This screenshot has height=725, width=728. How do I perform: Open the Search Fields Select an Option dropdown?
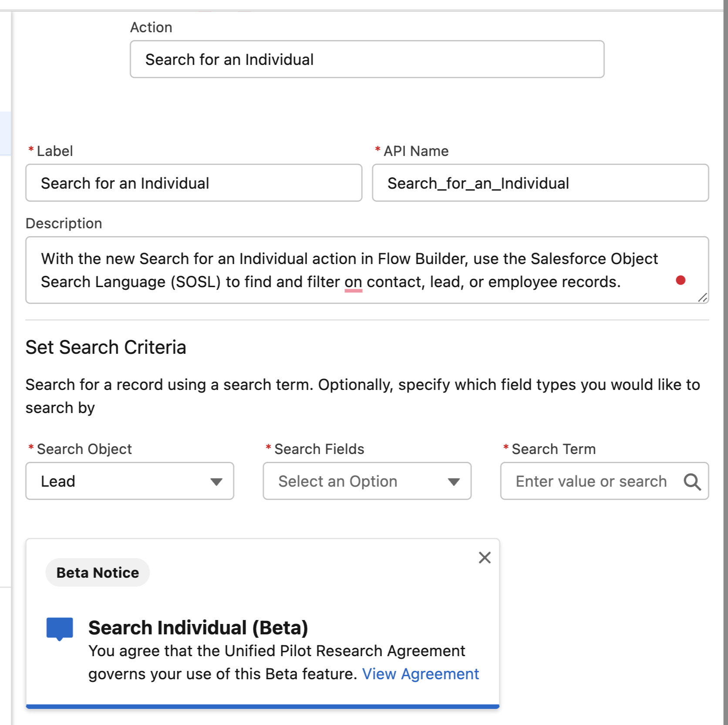pyautogui.click(x=367, y=481)
